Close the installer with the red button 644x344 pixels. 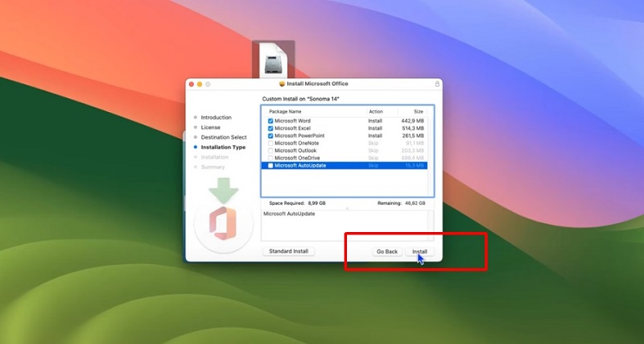[x=192, y=84]
